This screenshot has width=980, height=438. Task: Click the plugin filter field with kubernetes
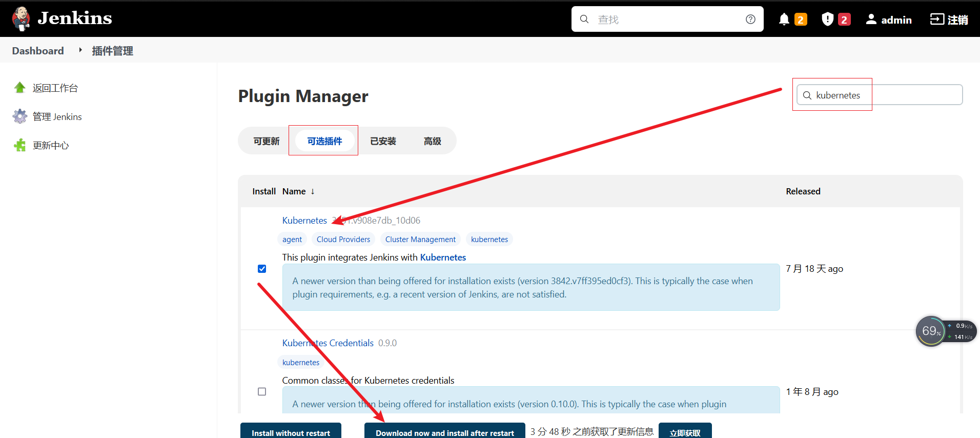click(880, 95)
